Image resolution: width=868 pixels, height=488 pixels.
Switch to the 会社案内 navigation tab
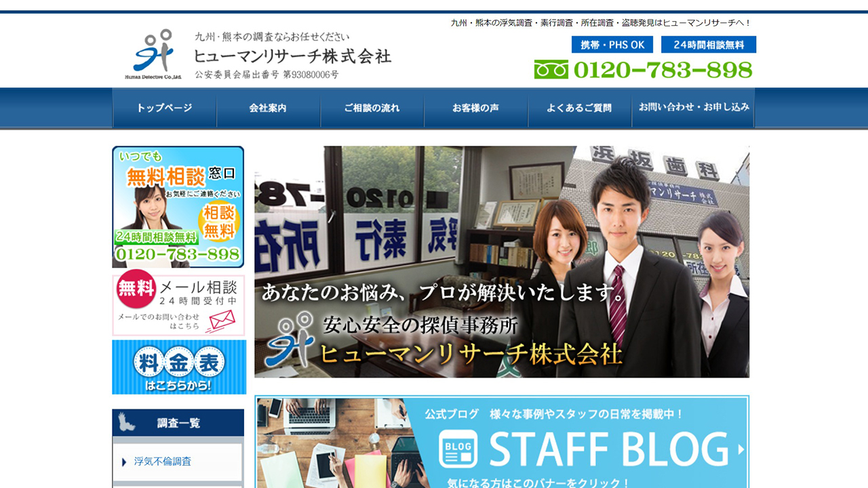(269, 108)
